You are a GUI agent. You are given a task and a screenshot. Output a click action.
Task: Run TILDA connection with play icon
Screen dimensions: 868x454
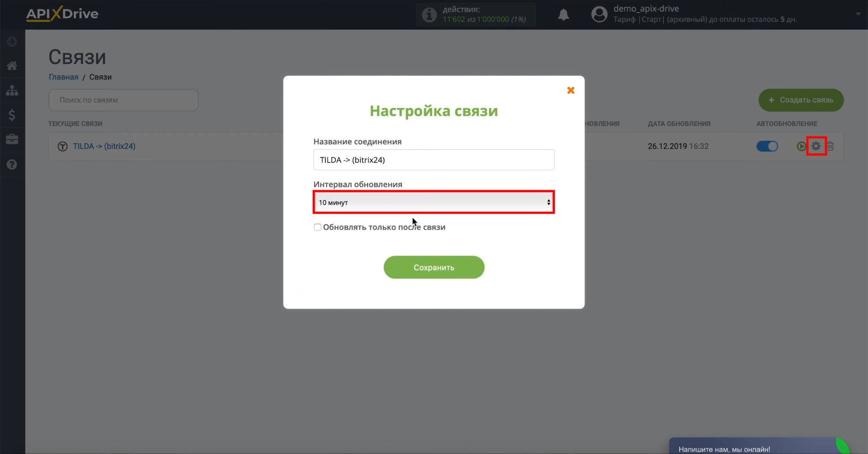coord(801,146)
